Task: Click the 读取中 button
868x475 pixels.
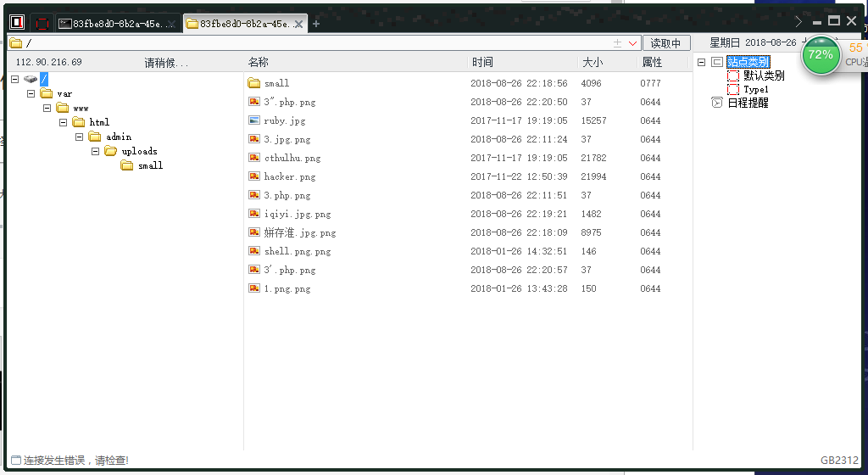Action: point(666,43)
